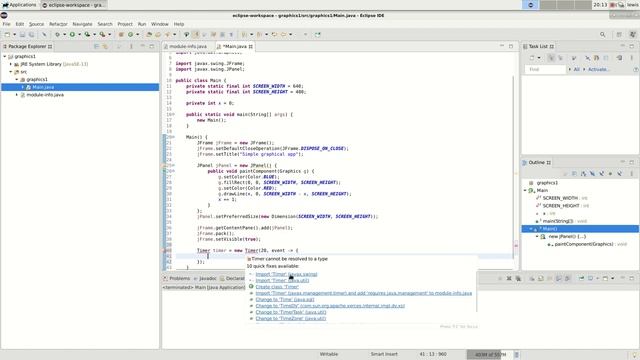Open the Navigate menu

[82, 24]
